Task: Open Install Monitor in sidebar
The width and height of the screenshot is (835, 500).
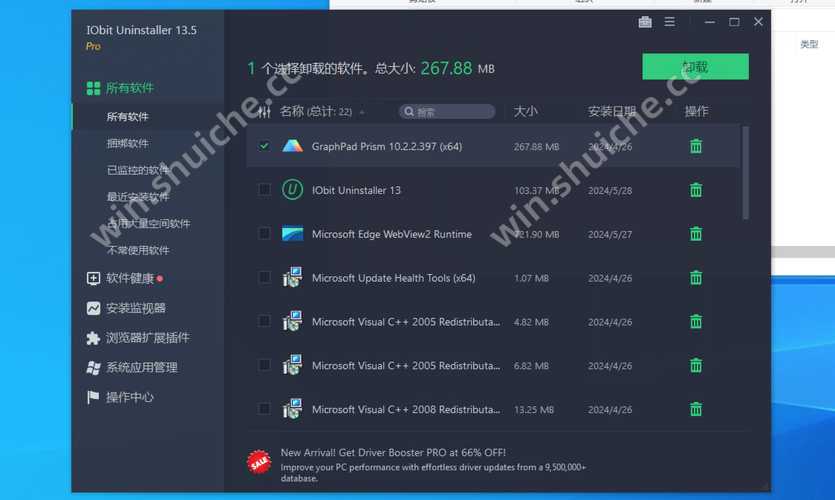Action: [126, 308]
